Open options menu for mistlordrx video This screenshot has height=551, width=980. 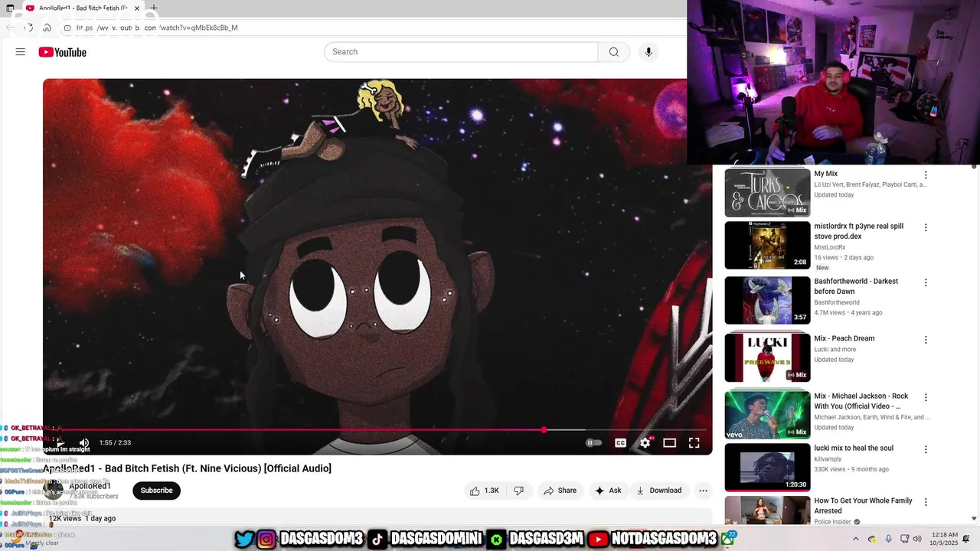926,227
